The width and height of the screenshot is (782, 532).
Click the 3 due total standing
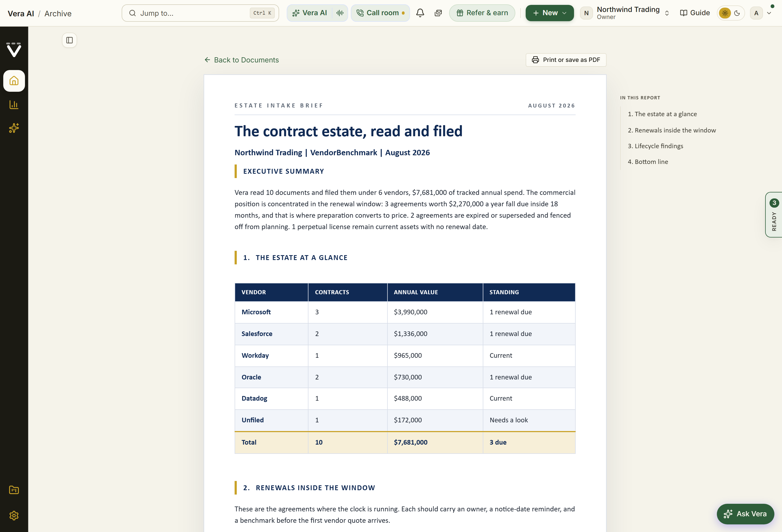click(498, 442)
